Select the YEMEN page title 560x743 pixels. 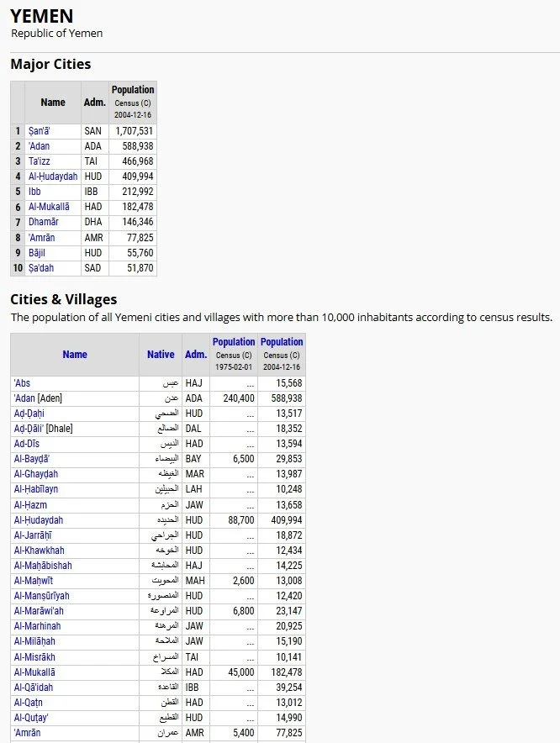pos(42,16)
